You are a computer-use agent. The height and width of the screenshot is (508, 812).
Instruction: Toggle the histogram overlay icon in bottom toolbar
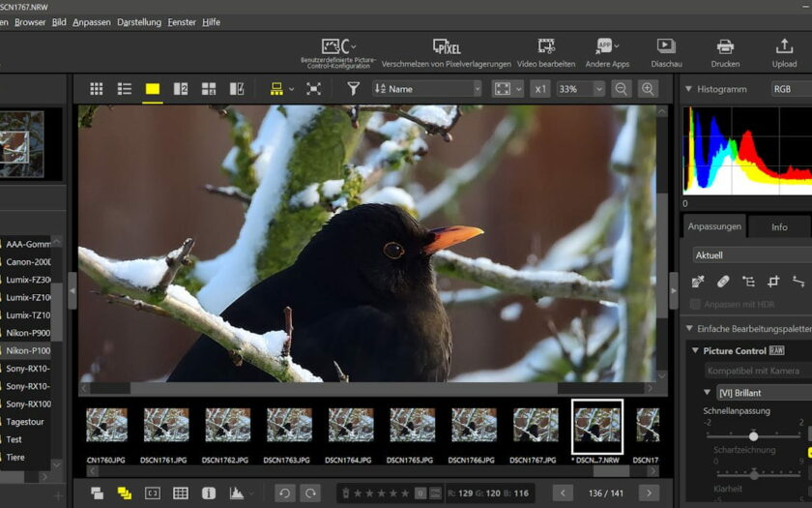click(237, 493)
